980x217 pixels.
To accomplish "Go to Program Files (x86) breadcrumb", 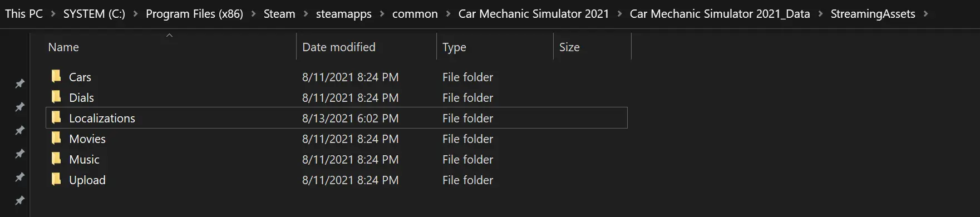I will (x=194, y=14).
